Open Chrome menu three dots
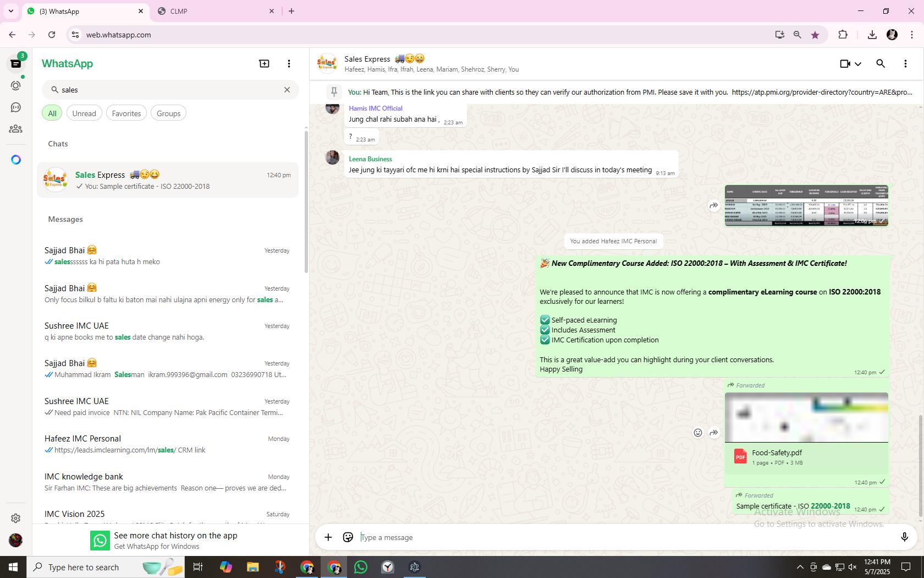 click(x=912, y=35)
